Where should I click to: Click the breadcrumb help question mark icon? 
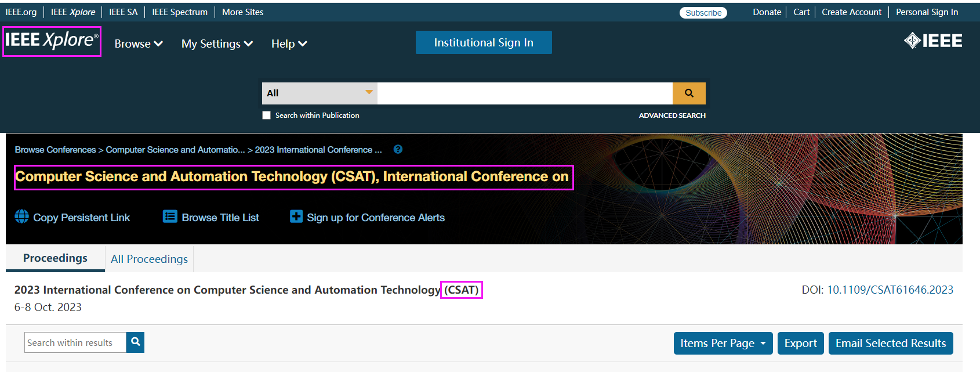pyautogui.click(x=398, y=149)
